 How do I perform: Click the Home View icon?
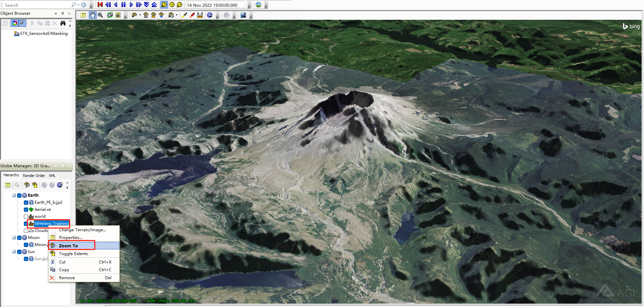[146, 15]
